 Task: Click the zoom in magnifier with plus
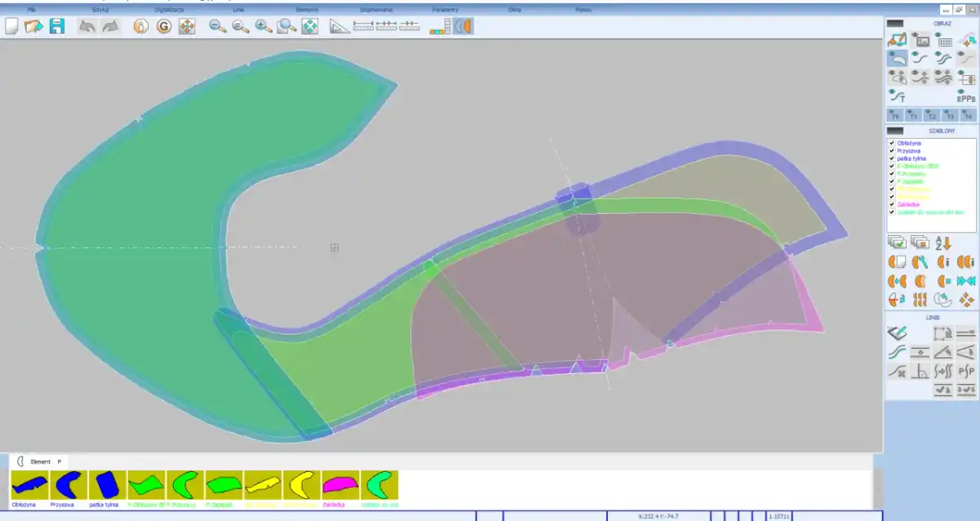(x=263, y=27)
